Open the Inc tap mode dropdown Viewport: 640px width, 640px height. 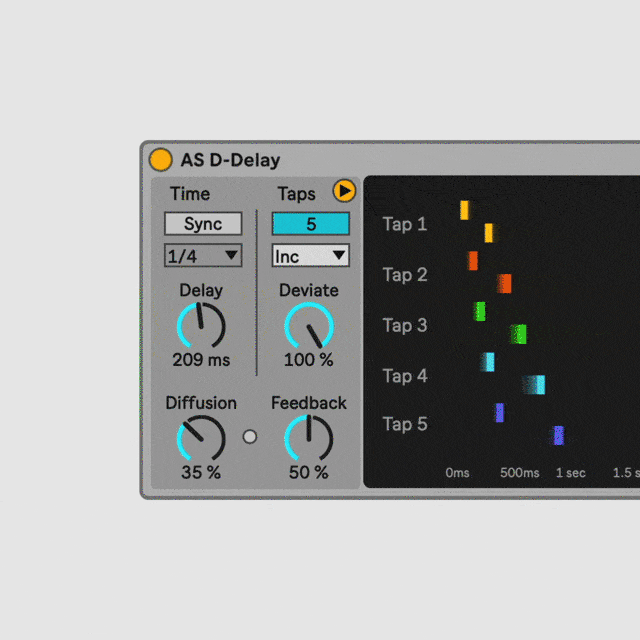[x=311, y=256]
